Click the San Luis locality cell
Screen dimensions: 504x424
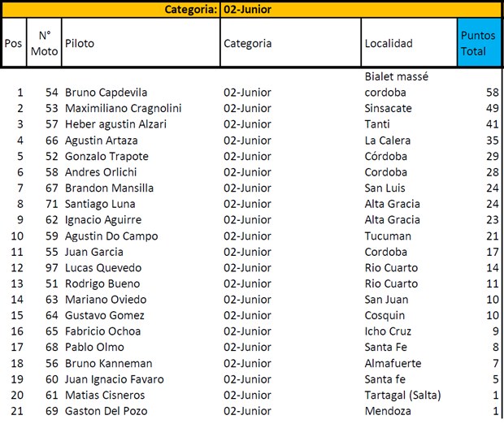tap(386, 188)
